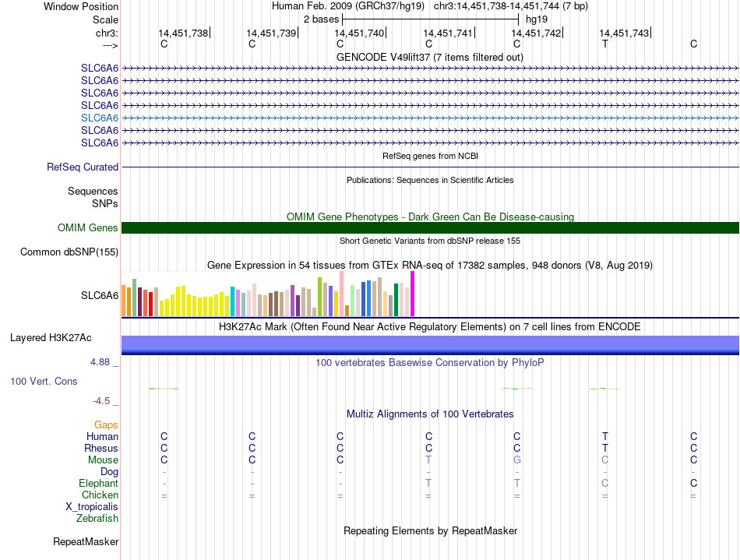Click the red bar in GTEx expression chart
740x560 pixels.
coord(150,304)
